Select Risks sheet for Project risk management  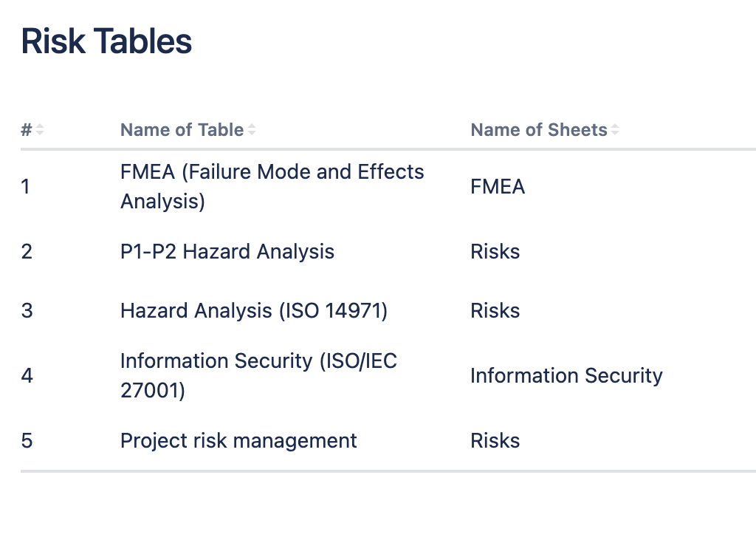[495, 440]
